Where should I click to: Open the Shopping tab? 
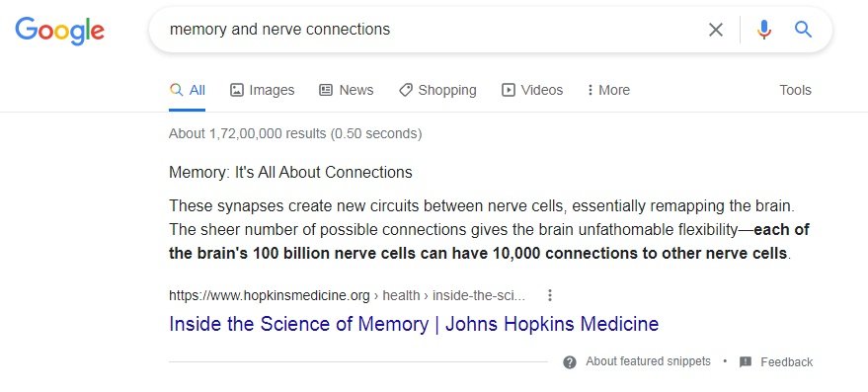click(437, 90)
